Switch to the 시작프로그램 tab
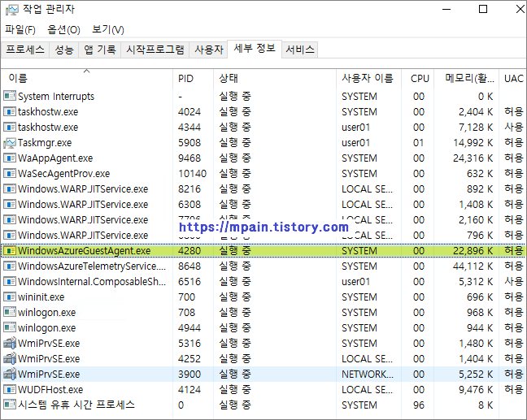Image resolution: width=527 pixels, height=420 pixels. (155, 50)
